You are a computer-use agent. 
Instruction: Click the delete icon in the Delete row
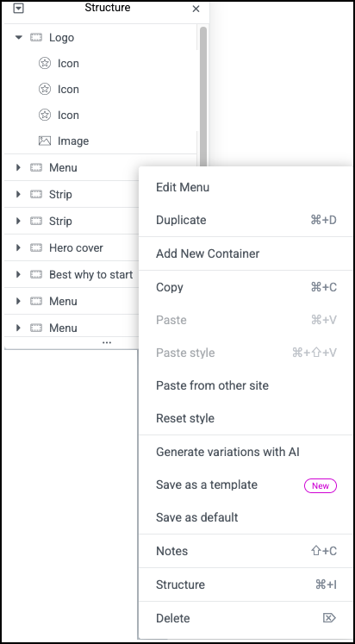click(330, 618)
